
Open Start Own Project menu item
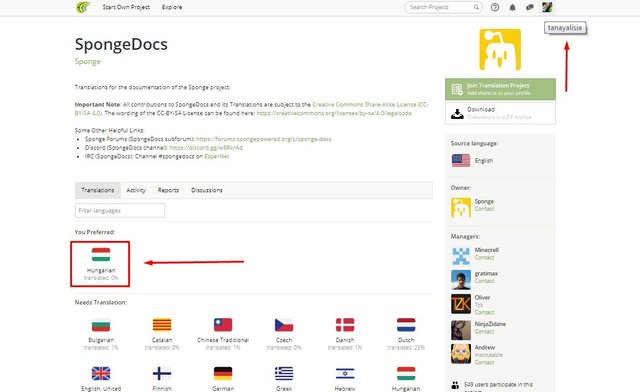[x=126, y=7]
